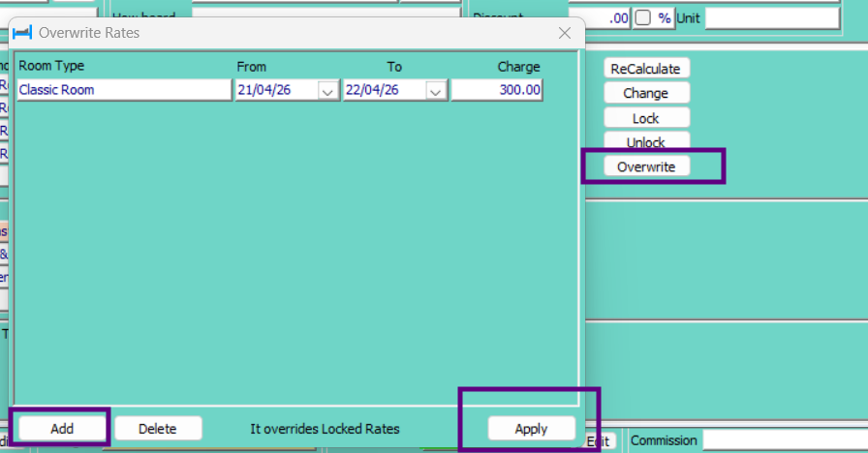Click the Delete button

[158, 429]
